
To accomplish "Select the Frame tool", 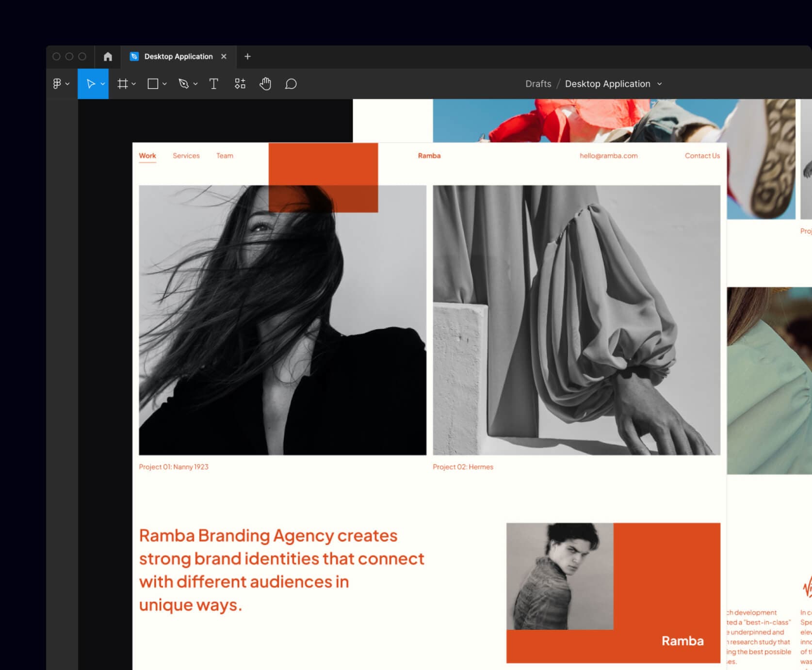I will click(x=123, y=84).
